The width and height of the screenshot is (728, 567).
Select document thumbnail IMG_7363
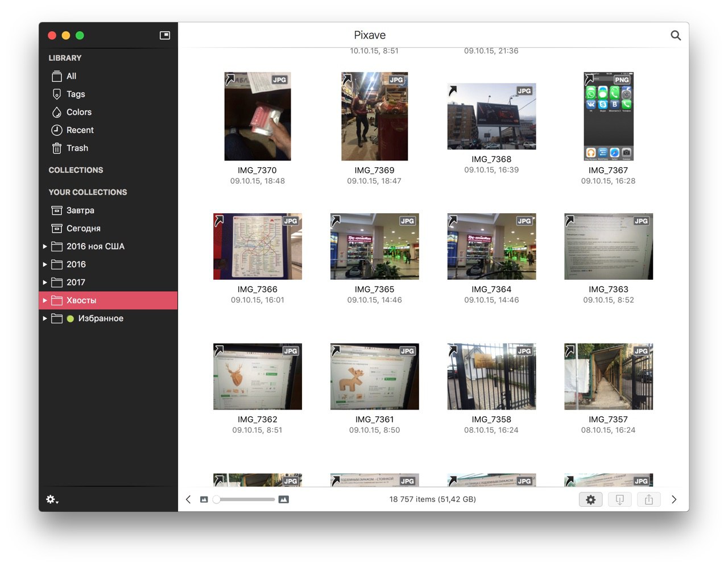pyautogui.click(x=609, y=246)
